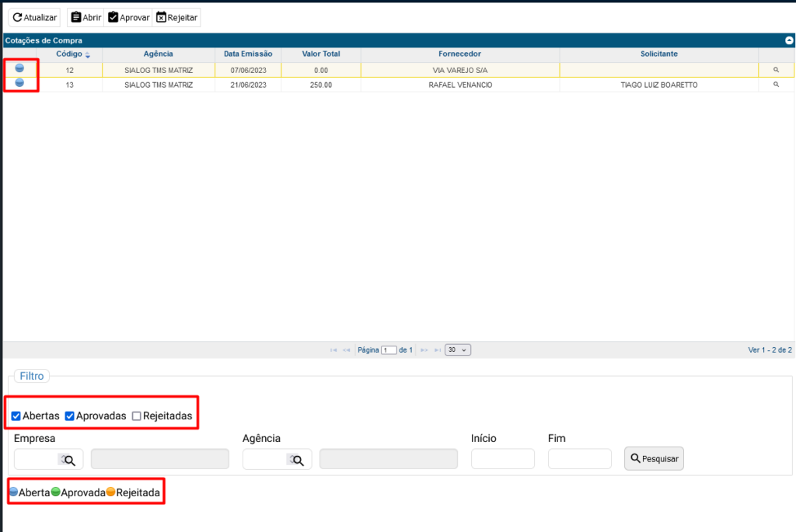Screen dimensions: 796x532
Task: Approve quotation using Aprovar button
Action: pos(128,18)
